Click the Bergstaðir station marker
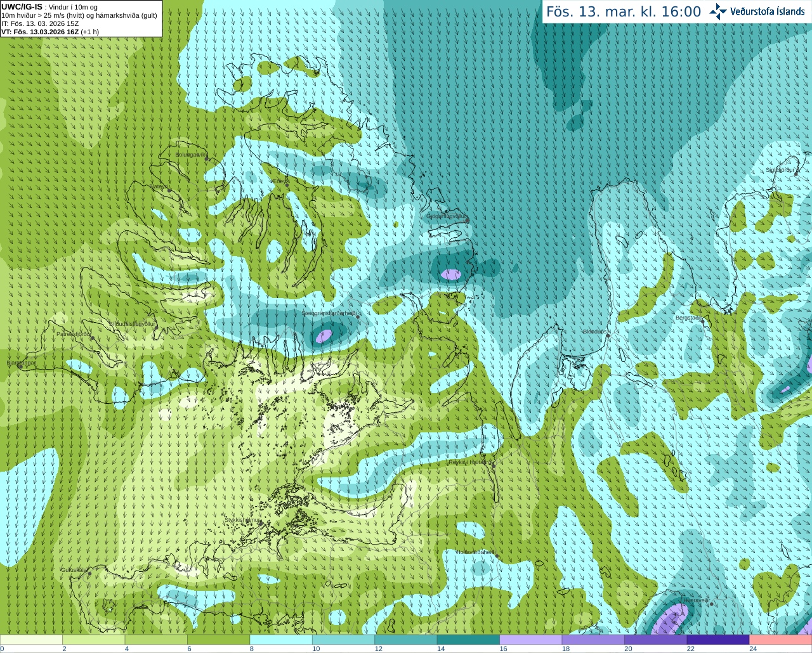The width and height of the screenshot is (812, 653). click(x=703, y=321)
